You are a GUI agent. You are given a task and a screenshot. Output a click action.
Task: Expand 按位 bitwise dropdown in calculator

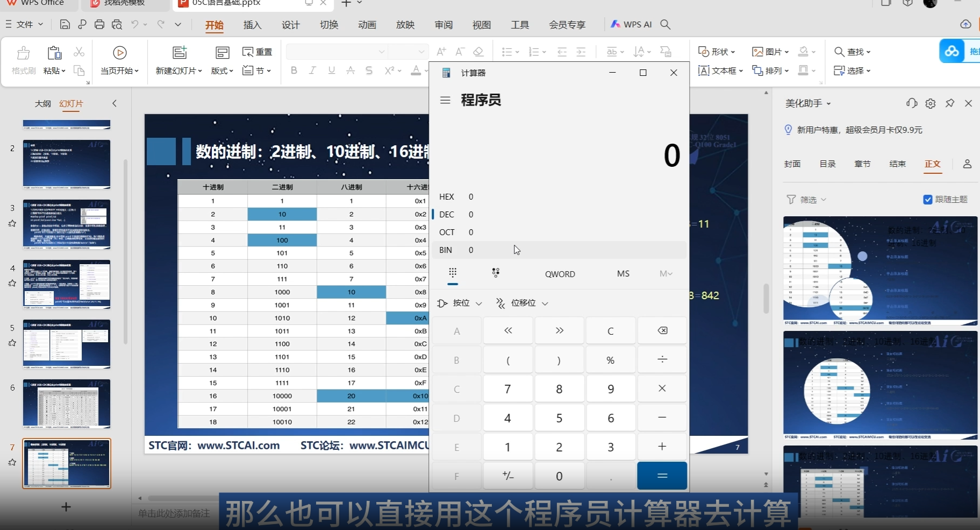[x=460, y=303]
